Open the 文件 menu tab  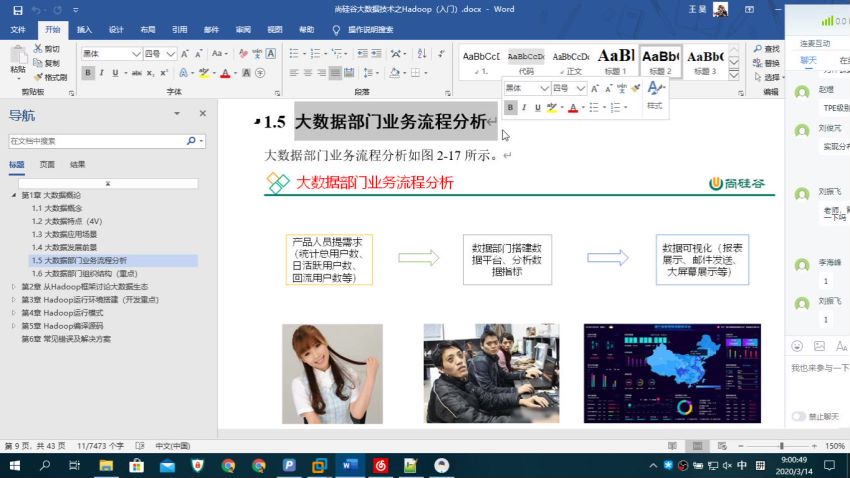pyautogui.click(x=18, y=30)
